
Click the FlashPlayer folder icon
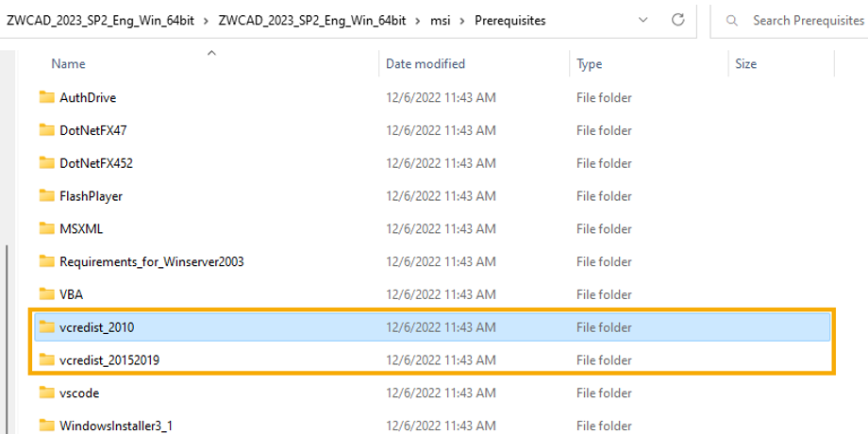pyautogui.click(x=47, y=196)
